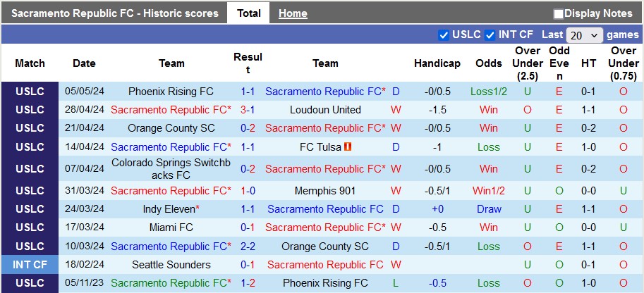The image size is (644, 293).
Task: Click the 2-2 result score
Action: 248,247
